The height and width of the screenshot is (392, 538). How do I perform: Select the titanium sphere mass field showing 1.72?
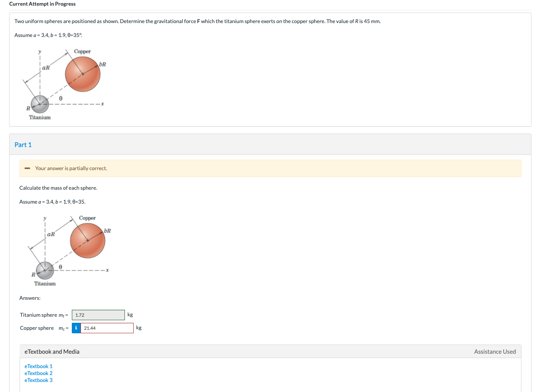(x=98, y=315)
